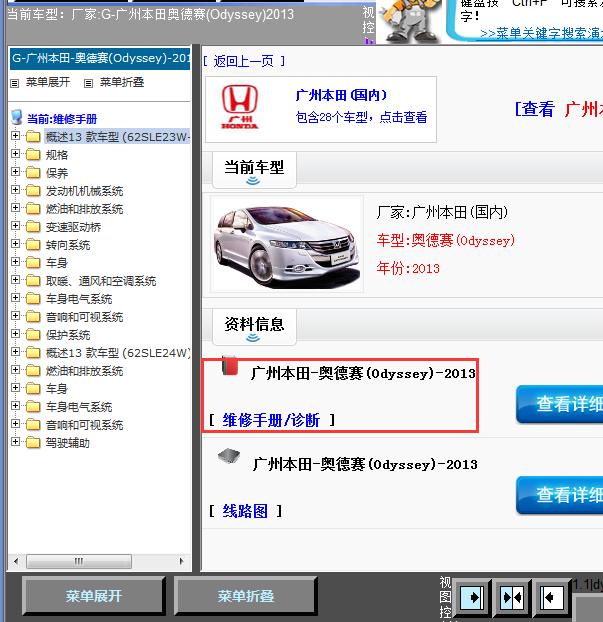Expand the first 音响和可视系统 node
This screenshot has width=603, height=622.
click(x=15, y=315)
